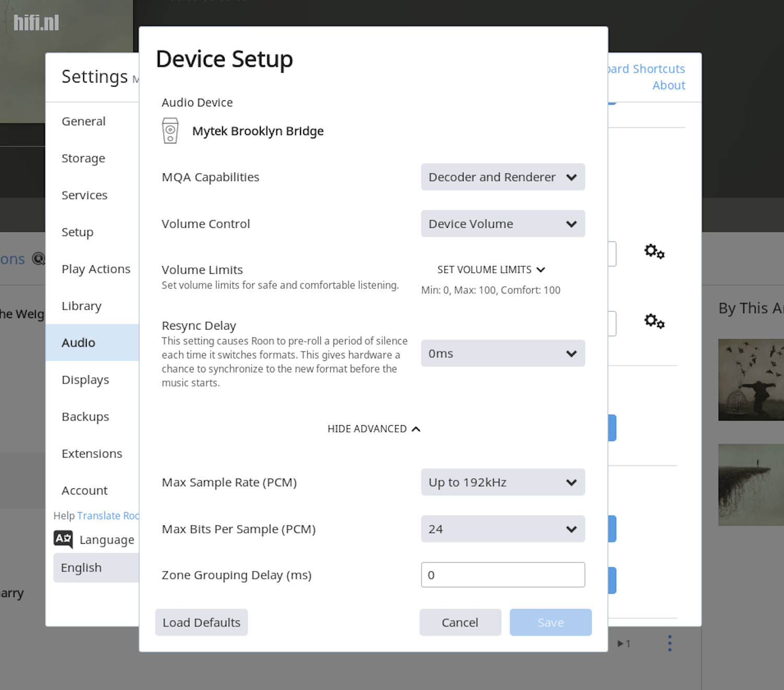Image resolution: width=784 pixels, height=690 pixels.
Task: Open the English language dropdown
Action: coord(96,568)
